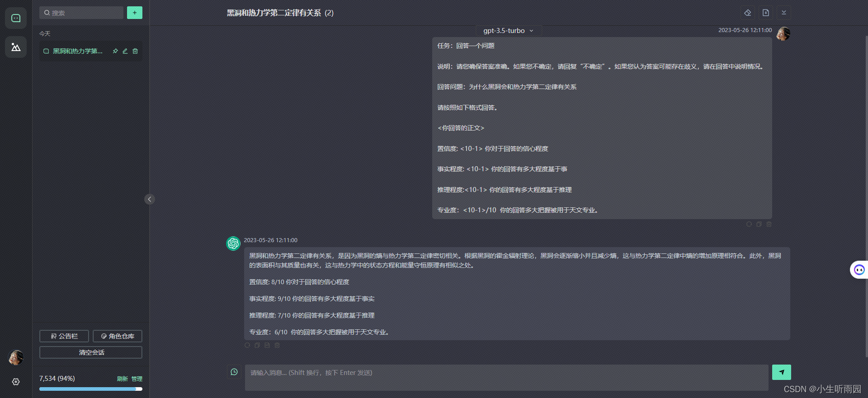The image size is (868, 398).
Task: Click the export conversation file icon
Action: point(766,13)
